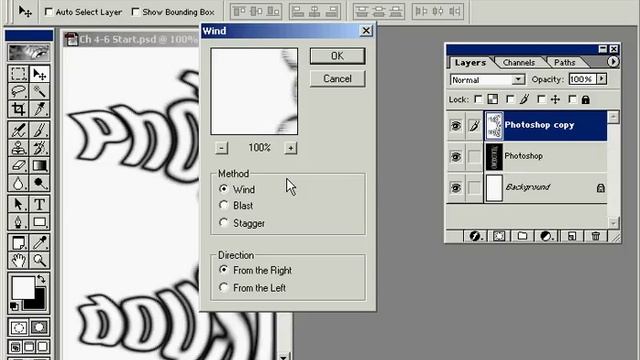640x360 pixels.
Task: Hide the Background layer
Action: pyautogui.click(x=456, y=188)
